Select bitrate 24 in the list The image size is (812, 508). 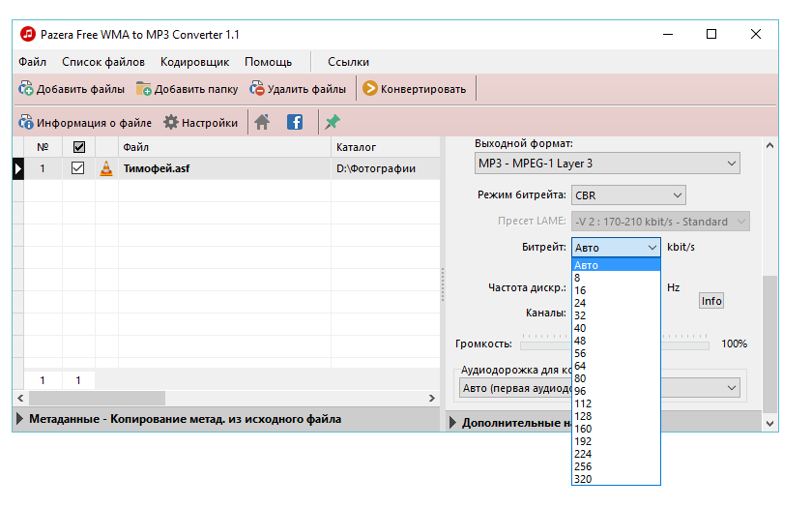coord(617,303)
